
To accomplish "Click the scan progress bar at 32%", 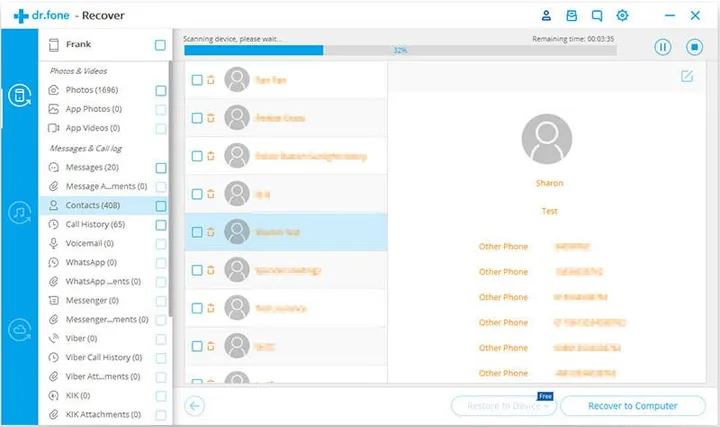I will tap(400, 50).
